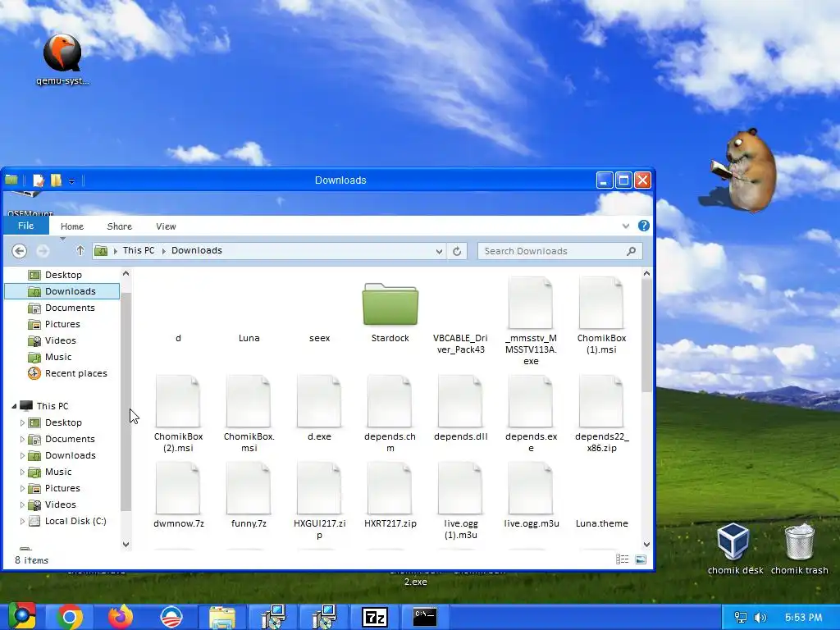Refresh the Downloads folder view
The height and width of the screenshot is (630, 840).
(x=457, y=251)
